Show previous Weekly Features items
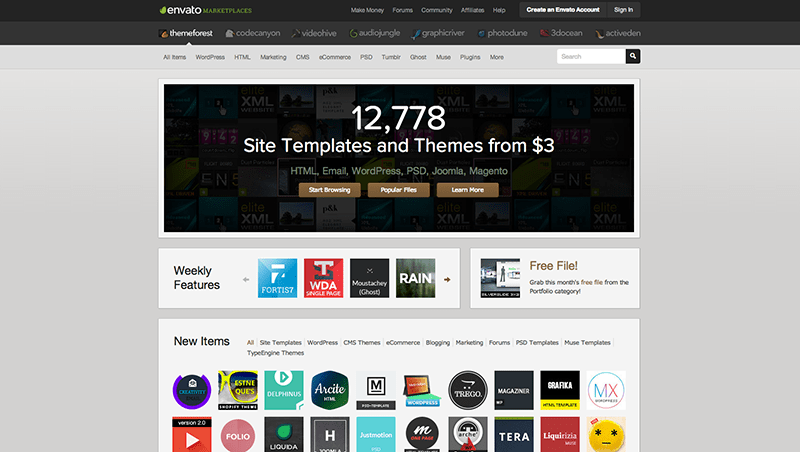Screen dimensions: 800x452 [246, 280]
